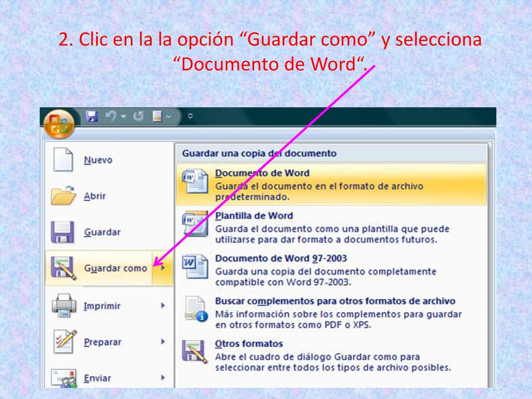This screenshot has height=399, width=532.
Task: Choose Buscar complementos para otros formatos de archivo
Action: point(331,313)
